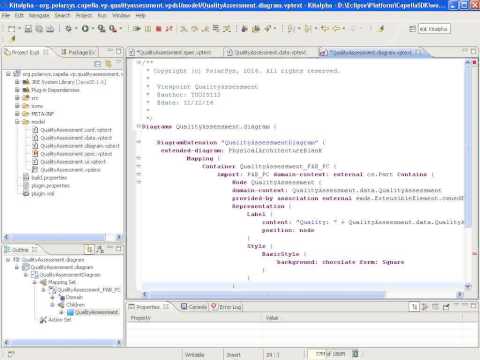Click Collapse All in Project Explorer
Viewport: 480px width, 360px height.
tap(98, 63)
